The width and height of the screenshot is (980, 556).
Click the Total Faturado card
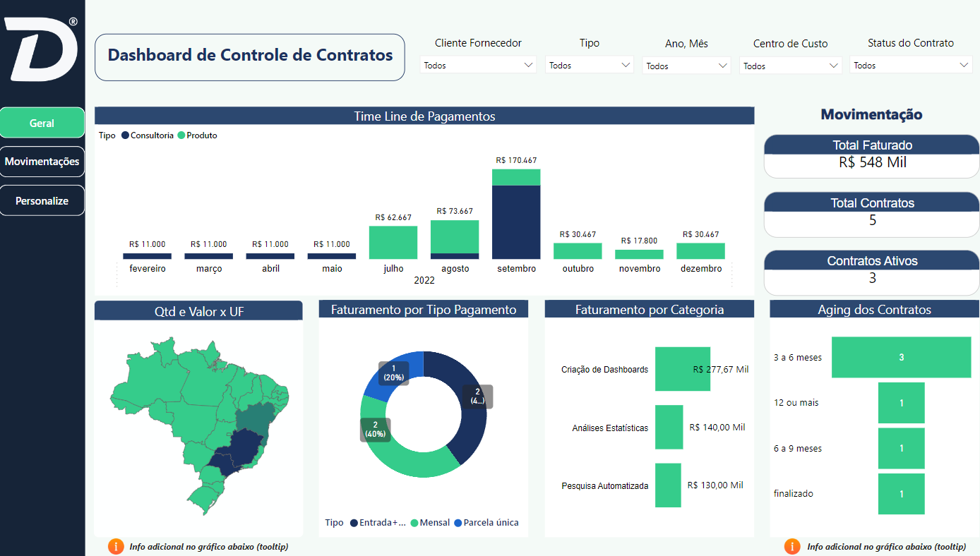point(872,155)
